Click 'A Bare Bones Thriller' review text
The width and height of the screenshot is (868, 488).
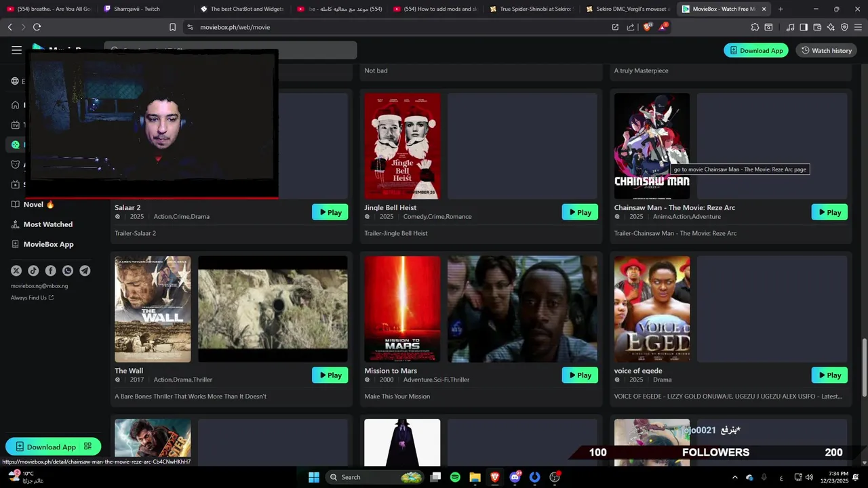[190, 396]
